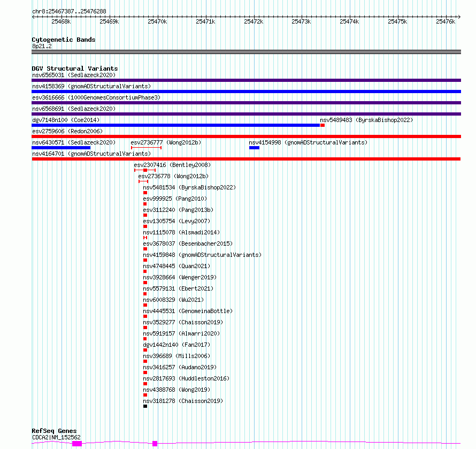Open the CDCA2|NM_152562 gene label
Screen dimensions: 476x449
[x=56, y=437]
